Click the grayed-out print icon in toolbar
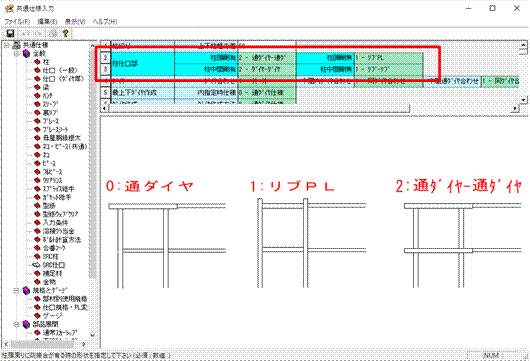This screenshot has height=361, width=530. pyautogui.click(x=53, y=33)
